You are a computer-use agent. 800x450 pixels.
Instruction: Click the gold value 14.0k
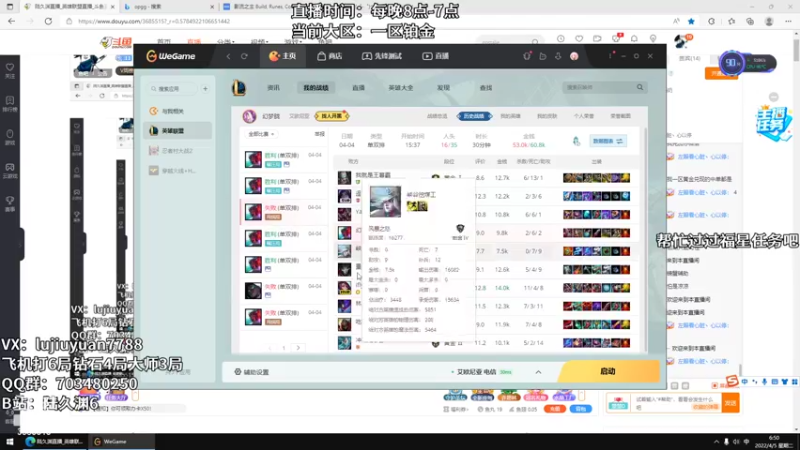click(502, 288)
